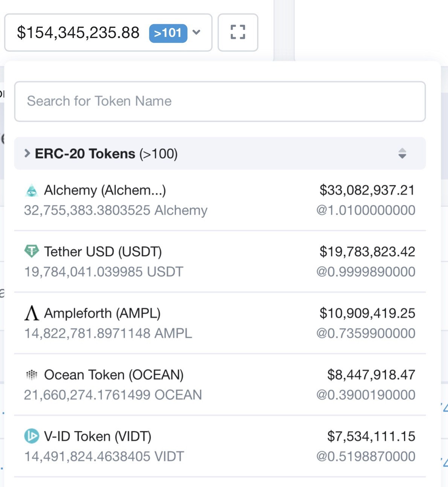The image size is (448, 487).
Task: Click the Alchemy token pyramid icon
Action: (32, 191)
